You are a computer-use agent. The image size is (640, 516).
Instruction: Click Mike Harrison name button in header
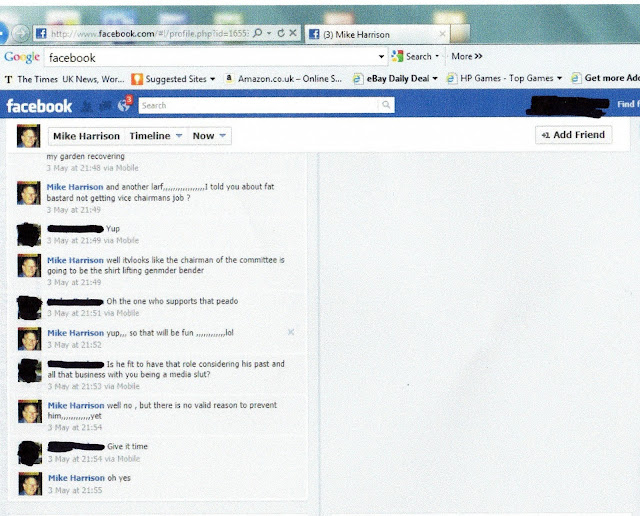86,136
